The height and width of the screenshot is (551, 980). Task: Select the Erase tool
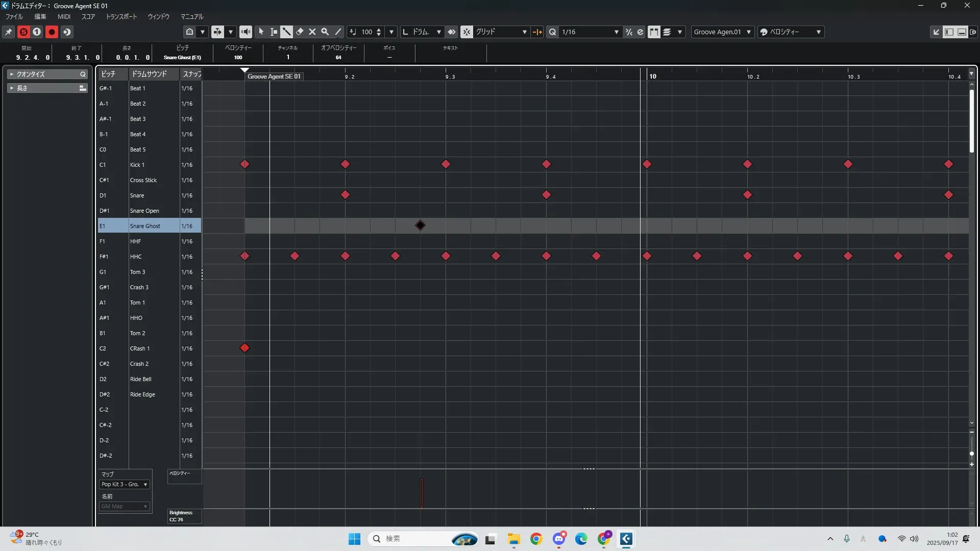click(x=300, y=32)
